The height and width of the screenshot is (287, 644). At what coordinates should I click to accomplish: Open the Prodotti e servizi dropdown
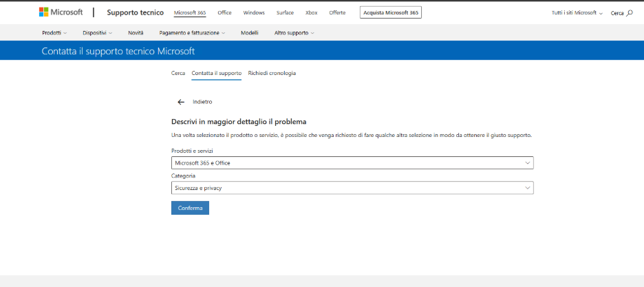click(352, 163)
